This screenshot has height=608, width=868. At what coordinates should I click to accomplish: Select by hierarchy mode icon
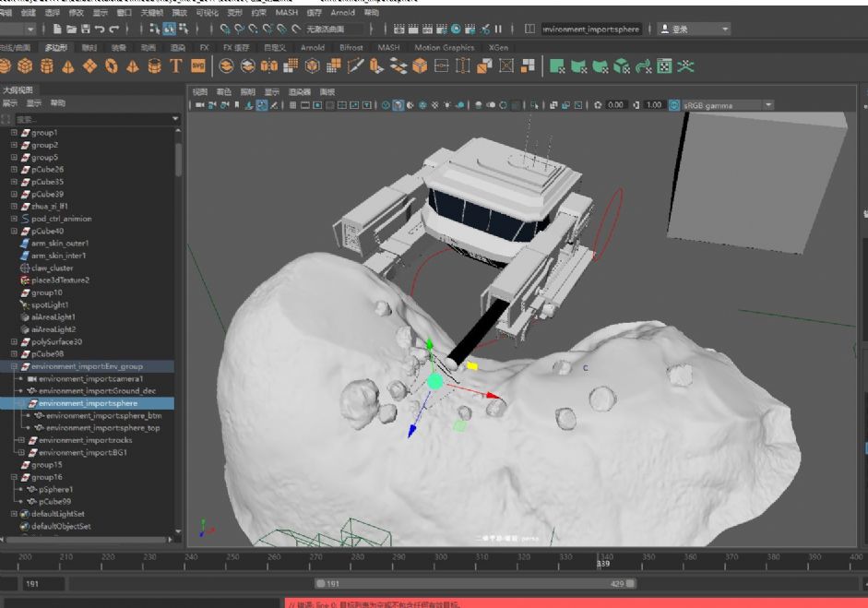(154, 29)
